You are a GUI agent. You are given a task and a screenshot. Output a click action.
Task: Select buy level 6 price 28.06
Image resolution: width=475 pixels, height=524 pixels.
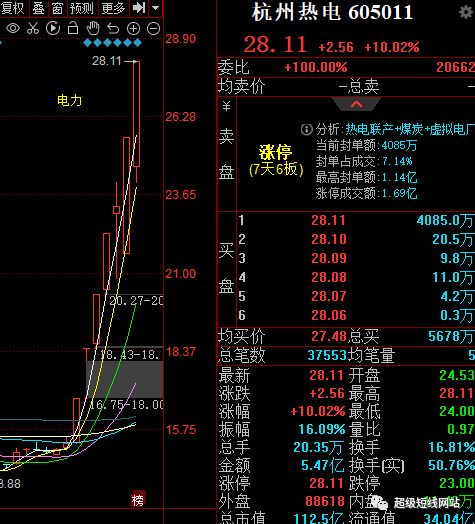tap(329, 315)
